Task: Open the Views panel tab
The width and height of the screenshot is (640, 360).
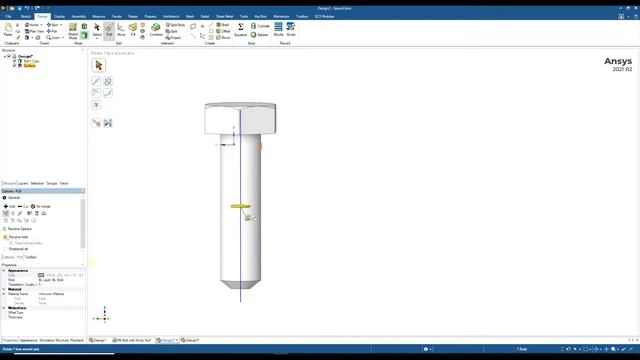Action: point(64,184)
